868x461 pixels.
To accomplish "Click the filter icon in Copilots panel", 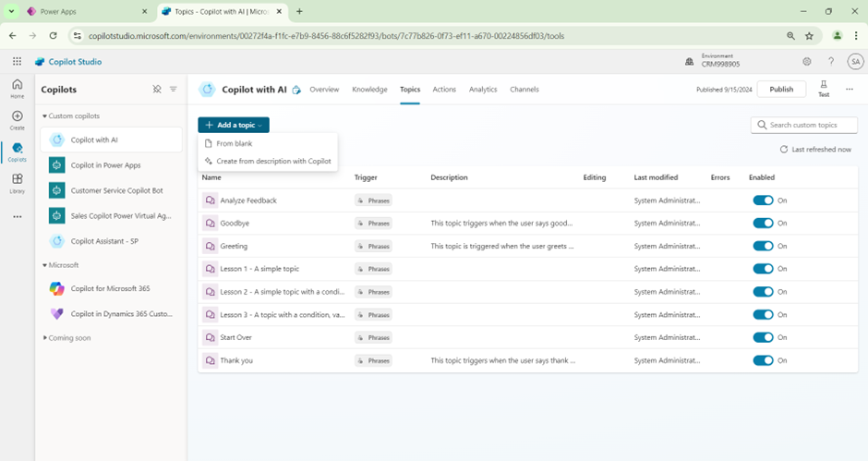I will click(174, 90).
